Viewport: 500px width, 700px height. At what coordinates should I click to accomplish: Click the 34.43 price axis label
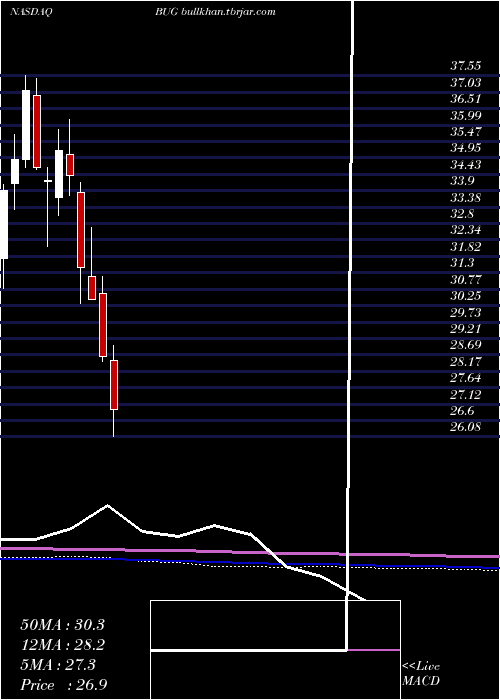(x=466, y=165)
